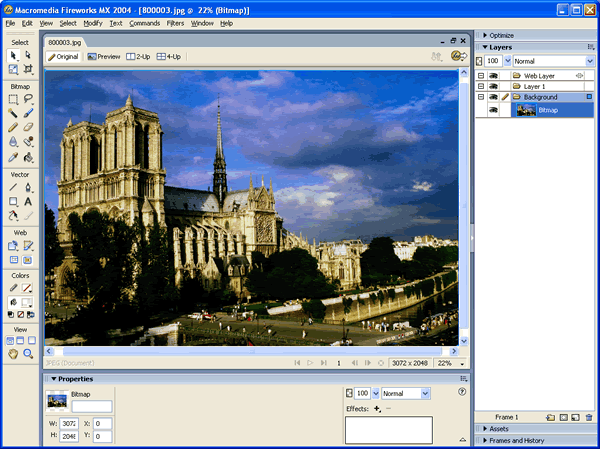Image resolution: width=600 pixels, height=449 pixels.
Task: Select the Brush tool
Action: (x=28, y=113)
